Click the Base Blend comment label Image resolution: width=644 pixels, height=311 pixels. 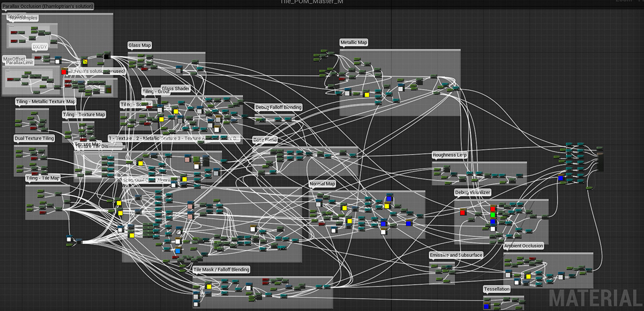(265, 140)
